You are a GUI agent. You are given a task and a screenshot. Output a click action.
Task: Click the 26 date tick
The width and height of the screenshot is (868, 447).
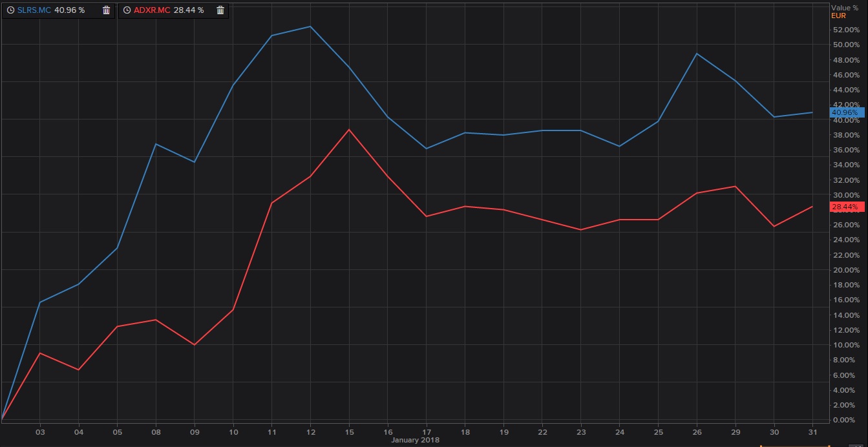[x=697, y=431]
